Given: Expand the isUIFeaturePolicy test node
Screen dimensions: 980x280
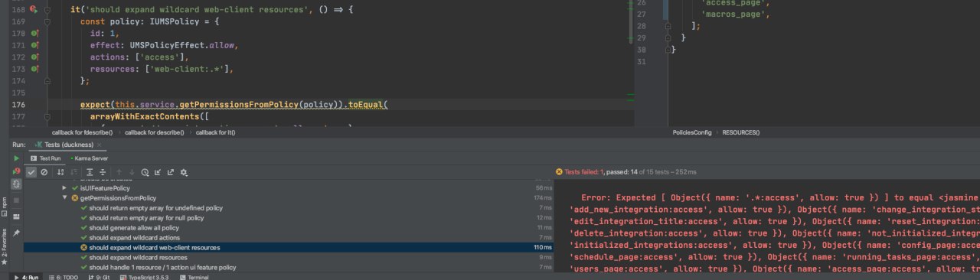Looking at the screenshot, I should click(x=64, y=188).
